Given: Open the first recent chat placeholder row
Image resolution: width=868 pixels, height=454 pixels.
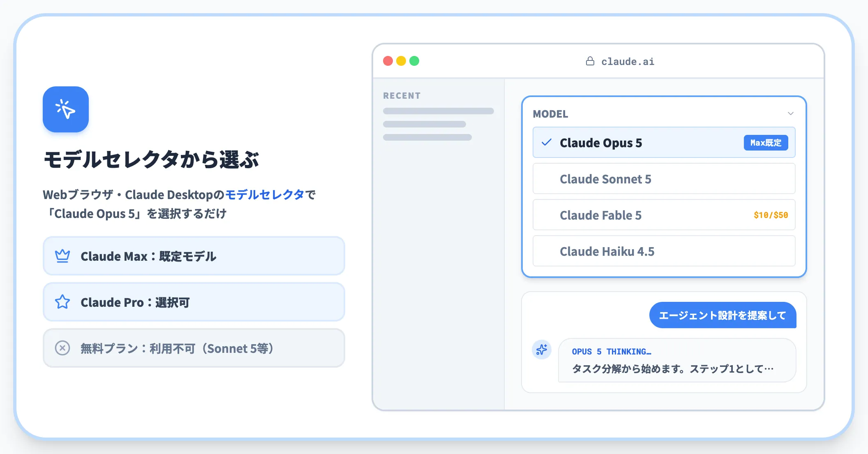Looking at the screenshot, I should pos(438,111).
